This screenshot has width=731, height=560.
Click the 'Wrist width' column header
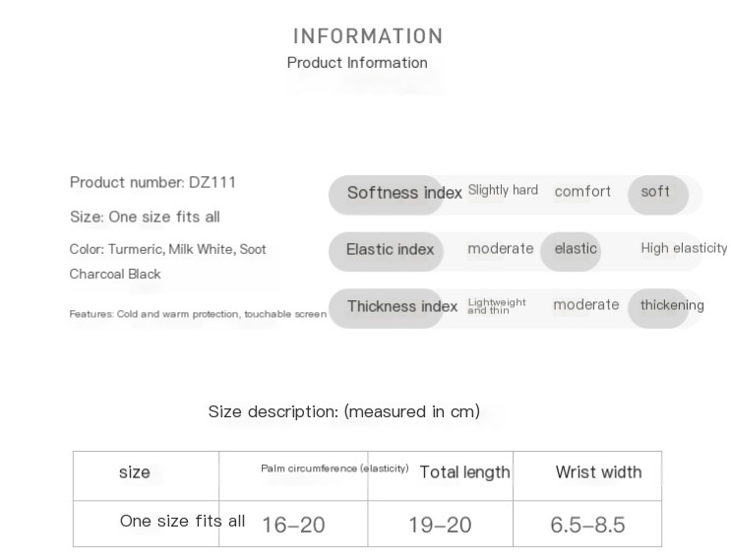click(598, 472)
